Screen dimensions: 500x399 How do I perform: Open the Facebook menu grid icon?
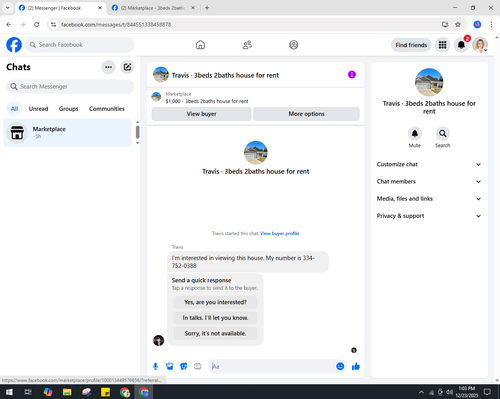442,45
